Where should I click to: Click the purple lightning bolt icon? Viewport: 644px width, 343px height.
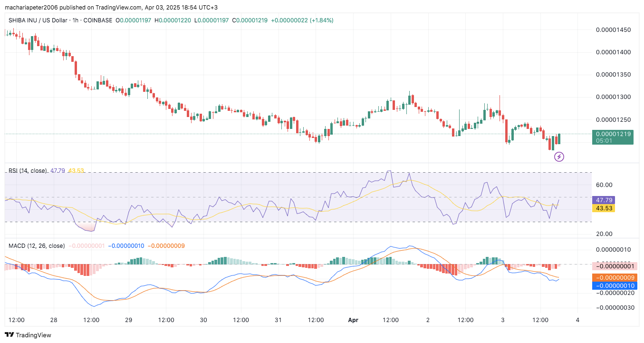(559, 157)
